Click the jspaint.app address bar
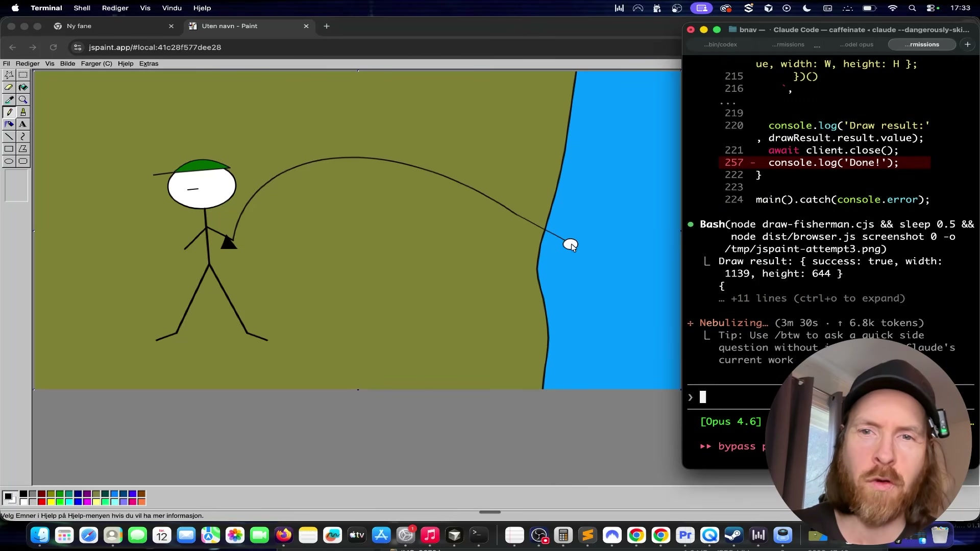Viewport: 980px width, 551px height. tap(155, 47)
